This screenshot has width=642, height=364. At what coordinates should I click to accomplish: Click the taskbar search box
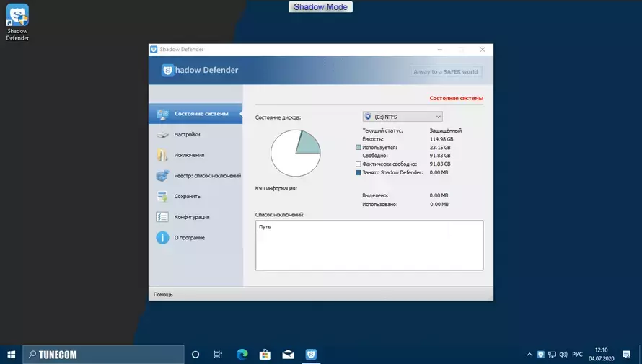click(x=104, y=355)
